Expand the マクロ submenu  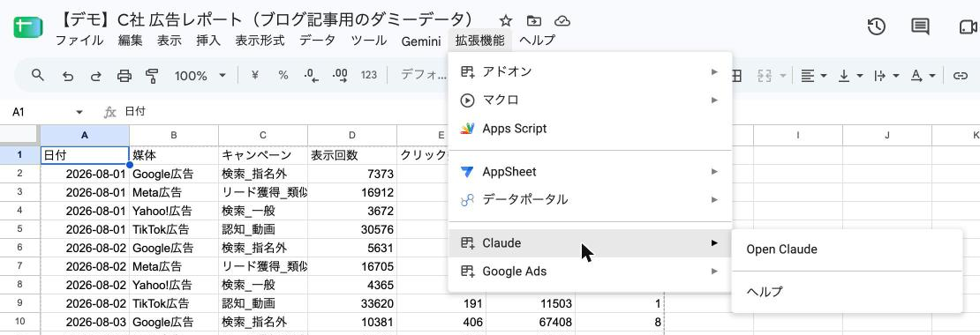pyautogui.click(x=590, y=100)
